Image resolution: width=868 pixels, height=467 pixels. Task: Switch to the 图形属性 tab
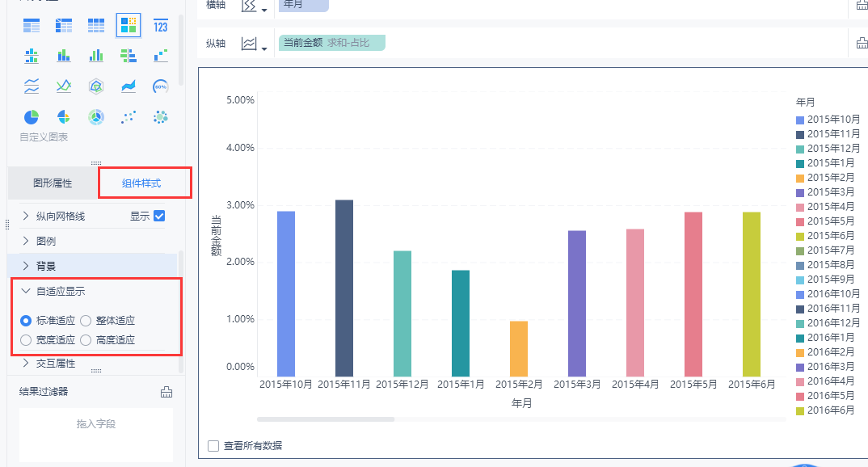pyautogui.click(x=53, y=183)
